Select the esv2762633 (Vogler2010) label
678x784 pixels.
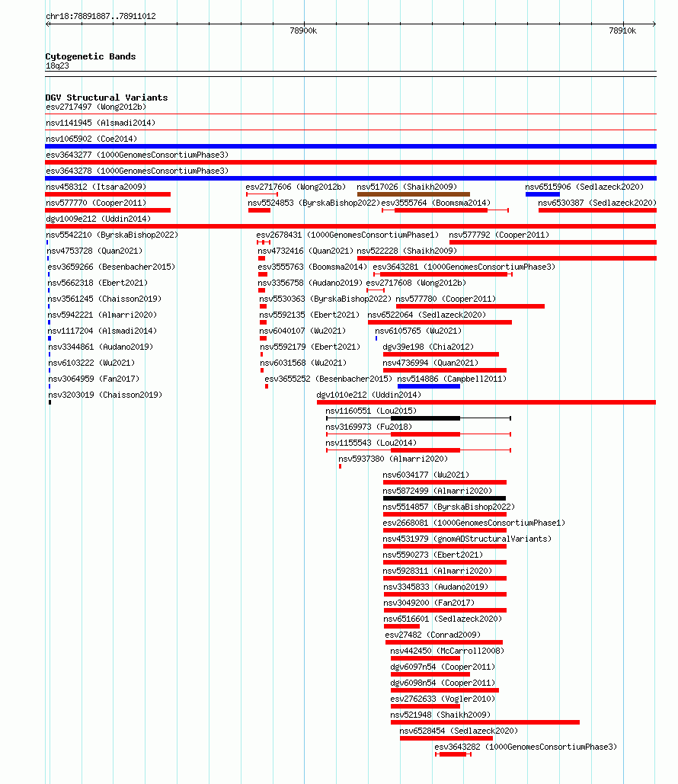point(443,699)
